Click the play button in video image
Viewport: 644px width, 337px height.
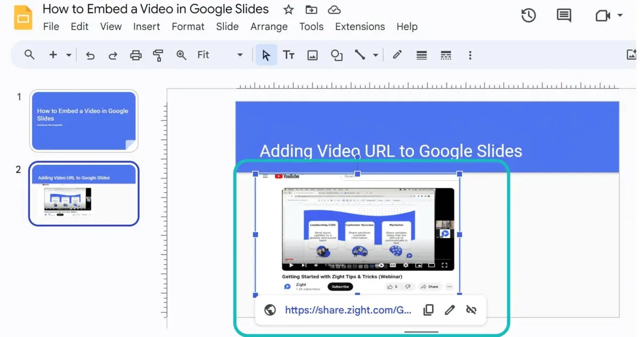[291, 265]
